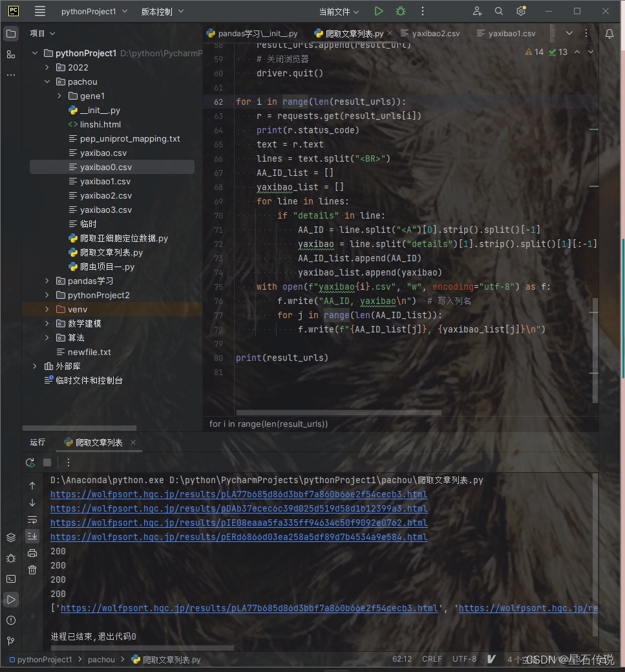The height and width of the screenshot is (672, 625).
Task: Click pachou breadcrumb in status bar
Action: pos(101,660)
